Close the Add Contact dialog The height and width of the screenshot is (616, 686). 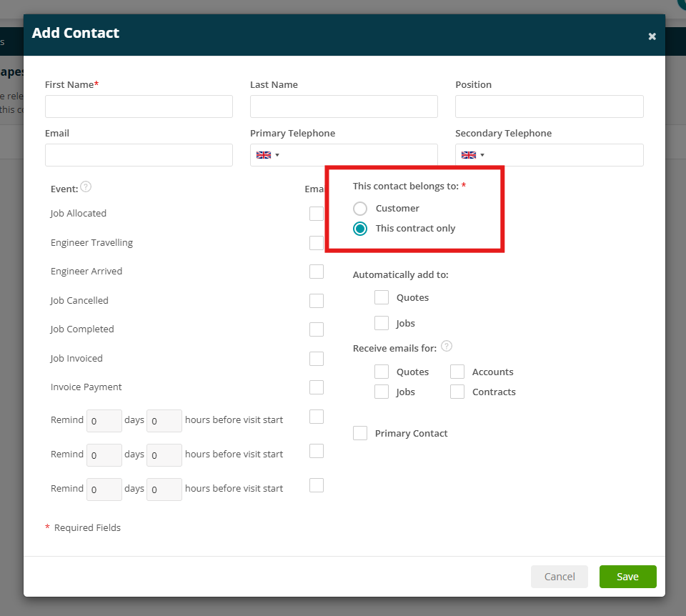(652, 36)
